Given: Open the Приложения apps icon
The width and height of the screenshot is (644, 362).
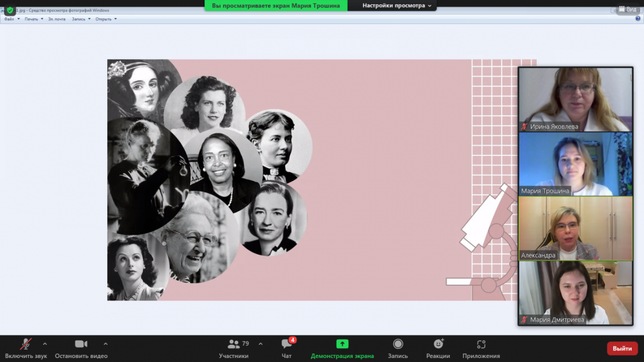Looking at the screenshot, I should point(481,344).
